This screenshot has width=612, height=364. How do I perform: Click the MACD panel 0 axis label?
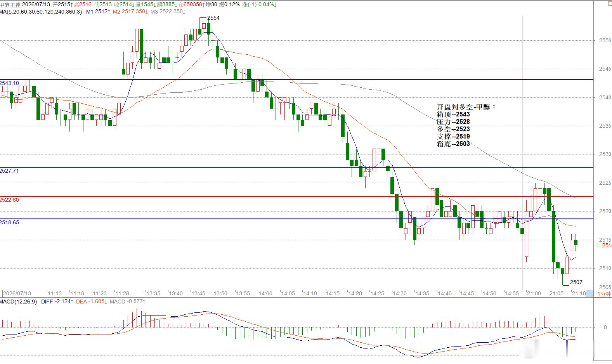pyautogui.click(x=605, y=327)
